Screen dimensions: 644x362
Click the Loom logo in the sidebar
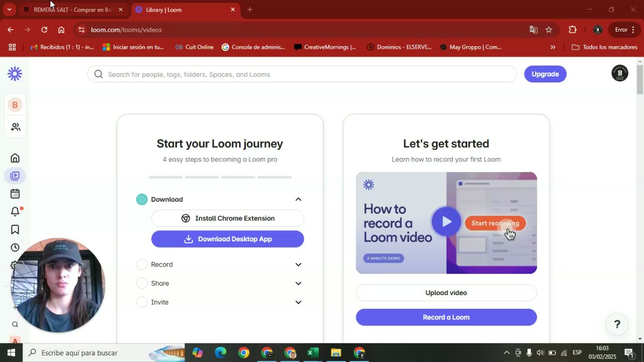(x=15, y=74)
